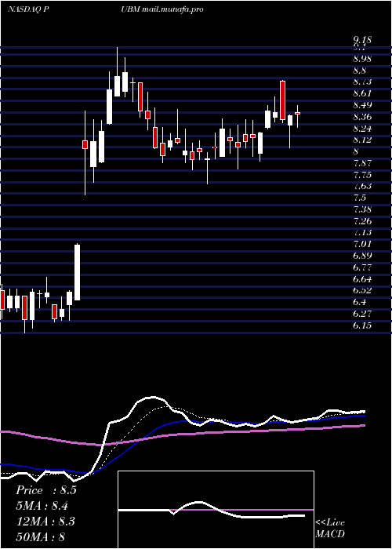Click the large red candle near 8.73

click(x=282, y=101)
